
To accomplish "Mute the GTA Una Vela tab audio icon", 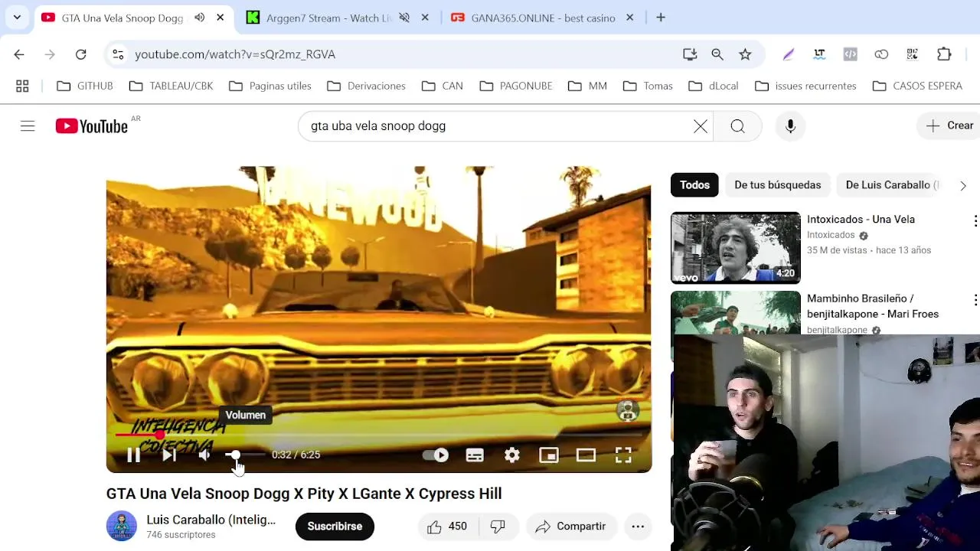I will (200, 18).
